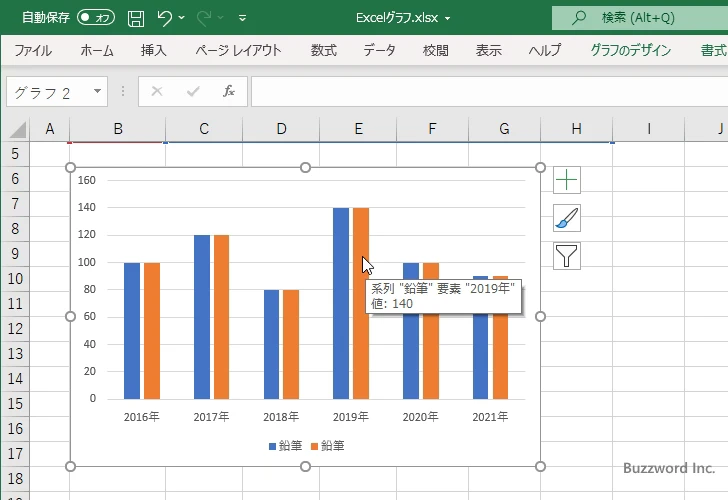Click the search magnifier icon
Viewport: 728px width, 500px height.
578,18
